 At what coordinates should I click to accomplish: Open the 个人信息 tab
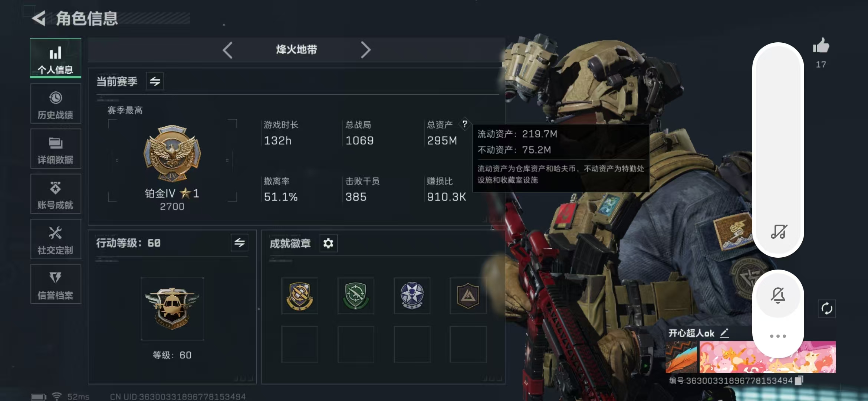coord(56,58)
